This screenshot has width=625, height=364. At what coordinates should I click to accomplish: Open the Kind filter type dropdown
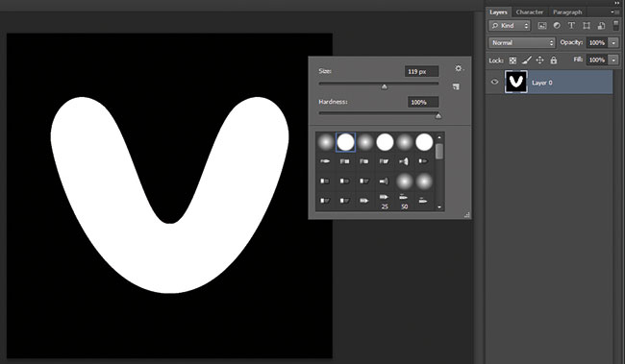point(510,26)
